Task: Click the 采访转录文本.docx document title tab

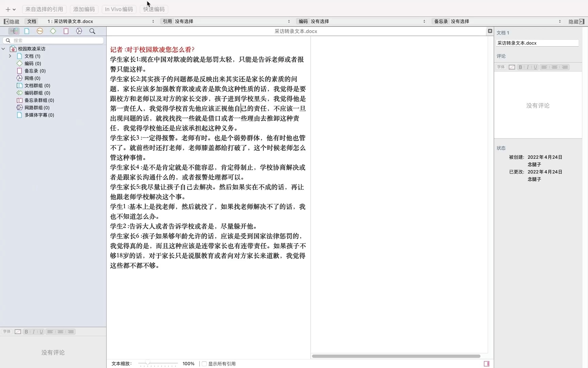Action: [296, 31]
